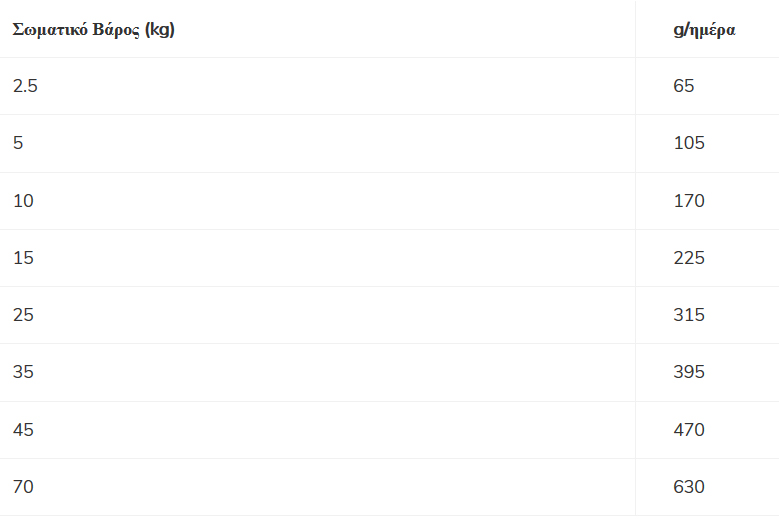Select the 15 kg row cell
The image size is (779, 521).
point(23,258)
